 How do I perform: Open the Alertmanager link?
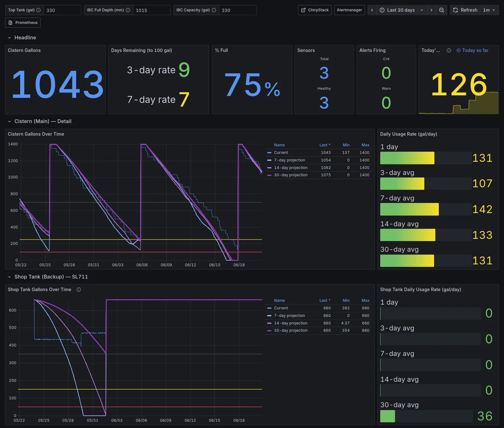click(x=349, y=10)
